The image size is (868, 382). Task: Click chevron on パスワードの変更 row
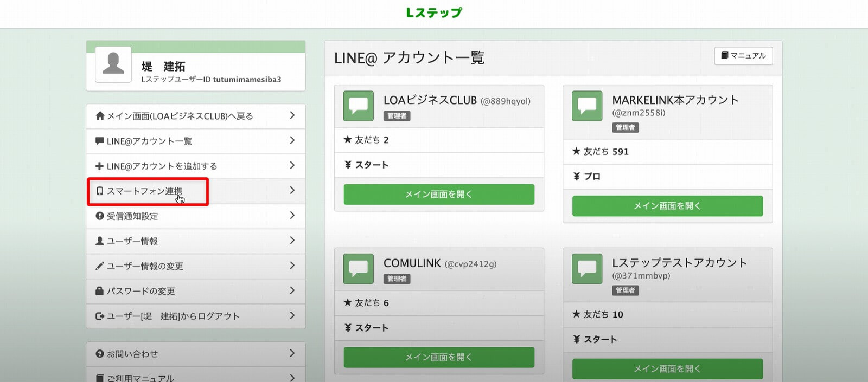[292, 290]
